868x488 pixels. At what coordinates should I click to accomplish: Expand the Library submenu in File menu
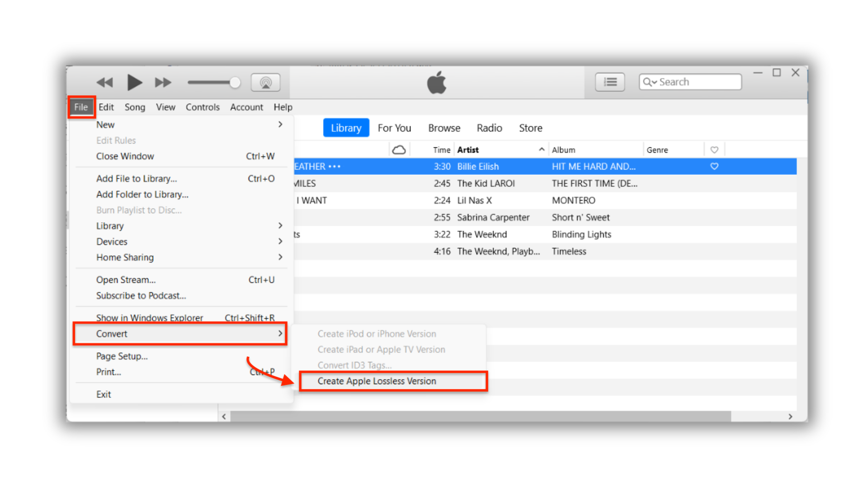(x=181, y=225)
